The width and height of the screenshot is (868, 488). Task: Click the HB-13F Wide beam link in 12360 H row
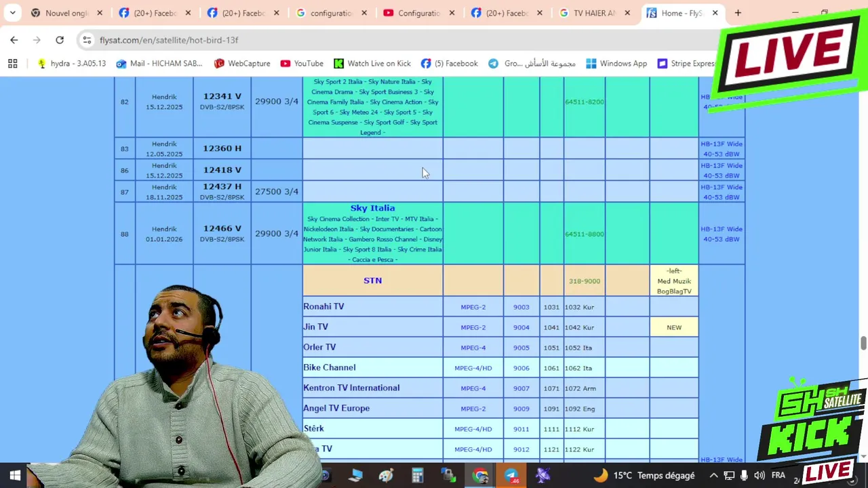[x=722, y=148]
